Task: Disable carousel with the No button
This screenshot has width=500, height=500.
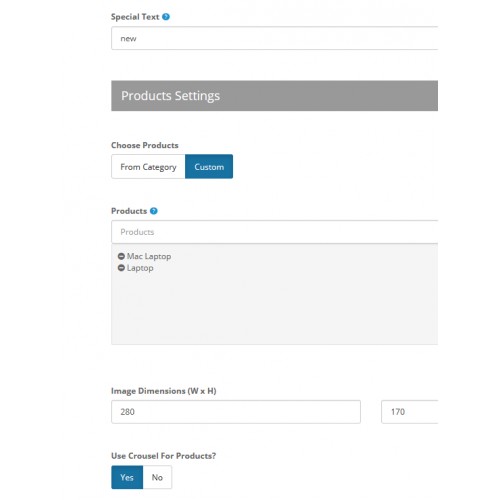Action: [x=157, y=477]
